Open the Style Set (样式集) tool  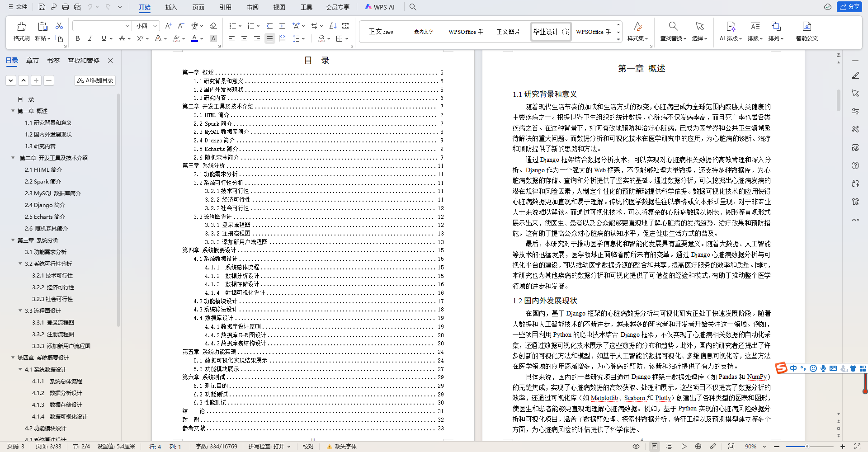tap(637, 31)
